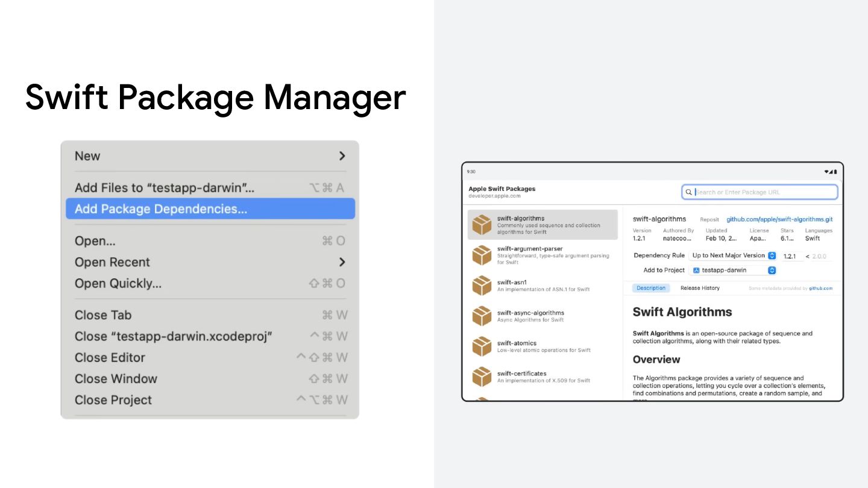Click the swift-asn1 package box icon
Viewport: 868px width, 488px height.
click(482, 286)
